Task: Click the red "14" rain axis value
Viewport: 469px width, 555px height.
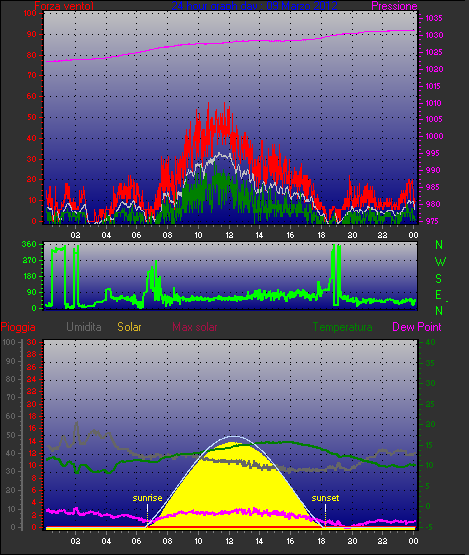Action: coord(32,441)
